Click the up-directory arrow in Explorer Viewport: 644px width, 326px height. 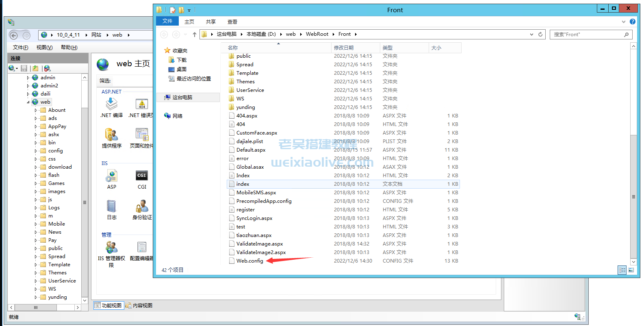pos(195,35)
